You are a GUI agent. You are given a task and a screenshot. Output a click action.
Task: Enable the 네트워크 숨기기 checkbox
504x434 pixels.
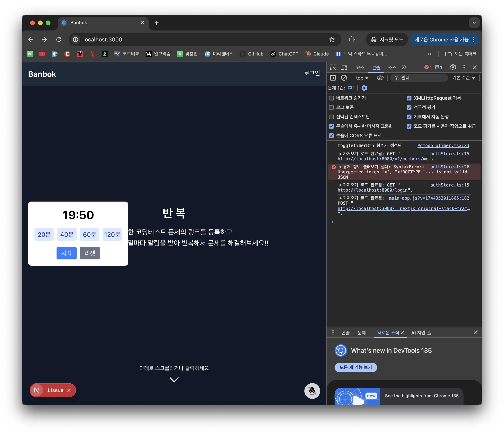331,98
